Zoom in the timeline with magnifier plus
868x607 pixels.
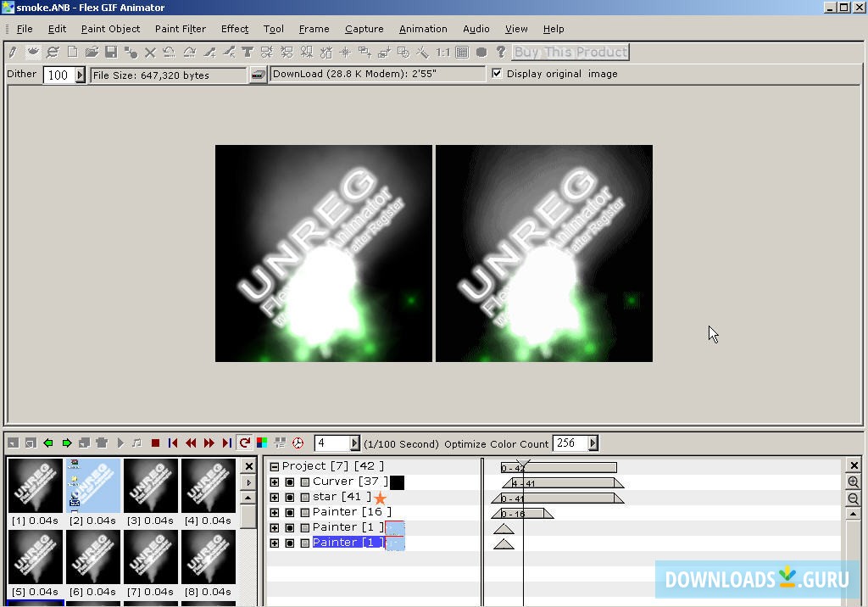(853, 482)
